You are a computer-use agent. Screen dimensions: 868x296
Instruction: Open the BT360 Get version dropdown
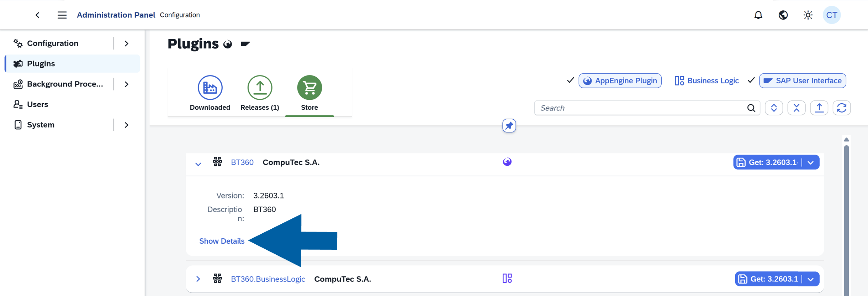tap(811, 162)
